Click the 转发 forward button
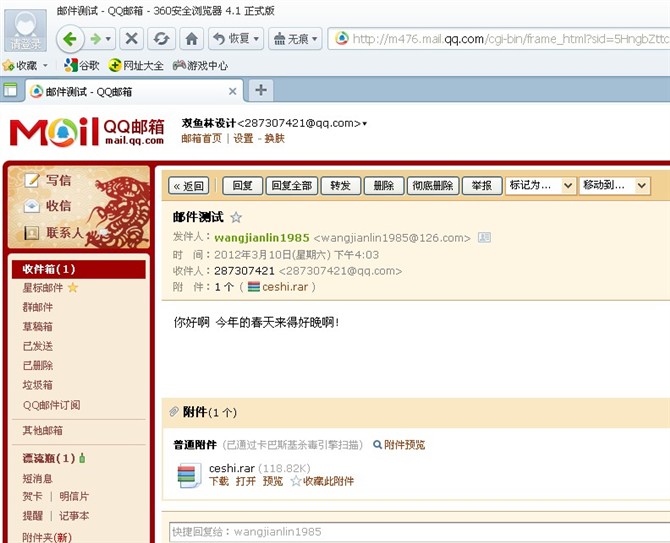 pyautogui.click(x=341, y=186)
